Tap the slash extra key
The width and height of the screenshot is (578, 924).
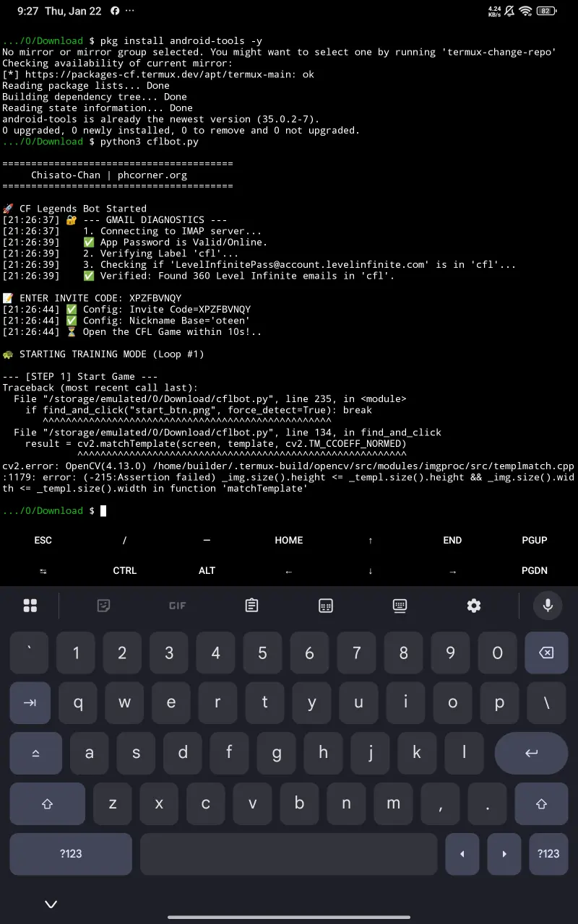point(125,540)
